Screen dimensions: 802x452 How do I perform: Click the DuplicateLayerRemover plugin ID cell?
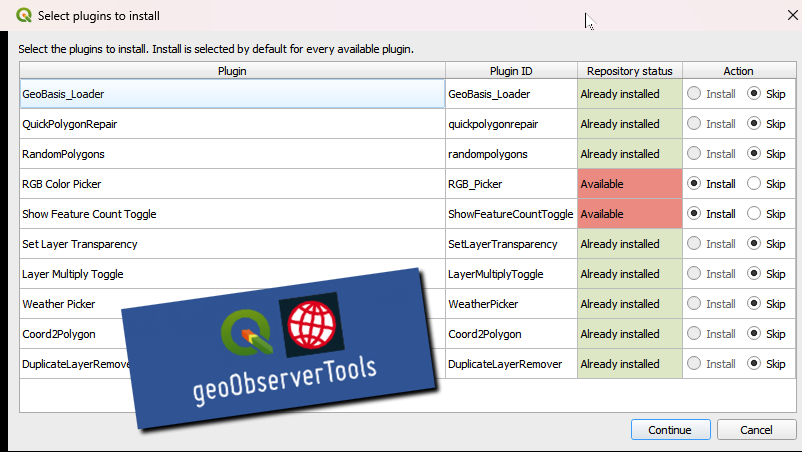[511, 364]
